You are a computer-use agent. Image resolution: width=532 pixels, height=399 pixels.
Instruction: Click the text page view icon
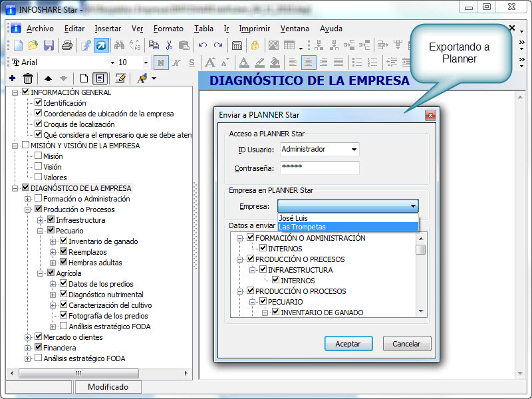[100, 78]
